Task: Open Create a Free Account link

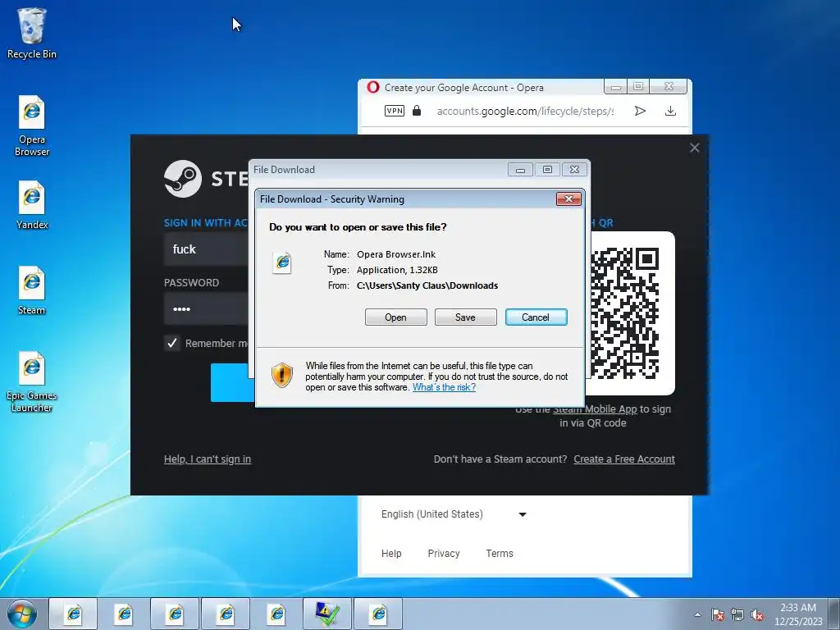Action: click(x=624, y=459)
